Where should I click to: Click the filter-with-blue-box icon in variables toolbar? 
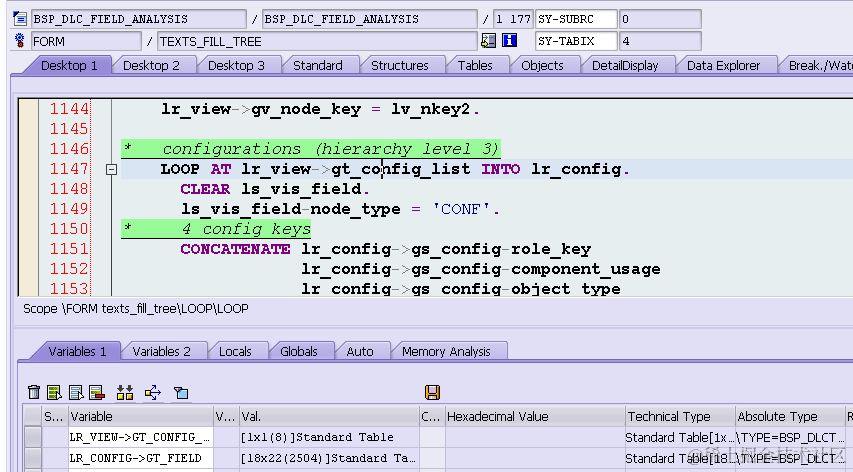(181, 392)
